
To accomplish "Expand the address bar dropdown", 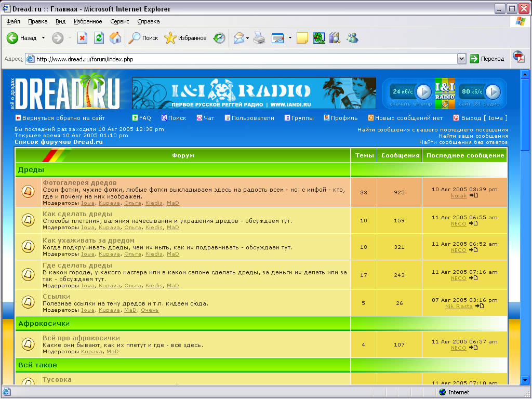I will tap(461, 59).
